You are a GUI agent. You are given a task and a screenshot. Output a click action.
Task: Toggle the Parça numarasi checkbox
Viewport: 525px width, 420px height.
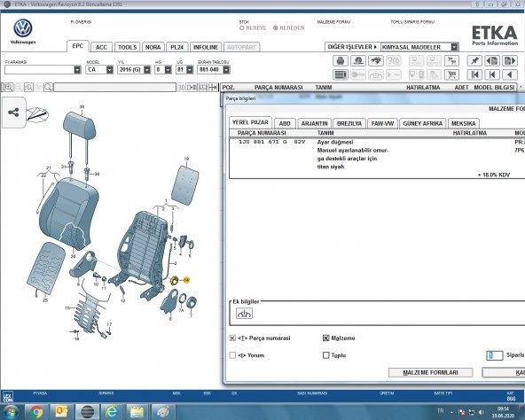tap(232, 338)
